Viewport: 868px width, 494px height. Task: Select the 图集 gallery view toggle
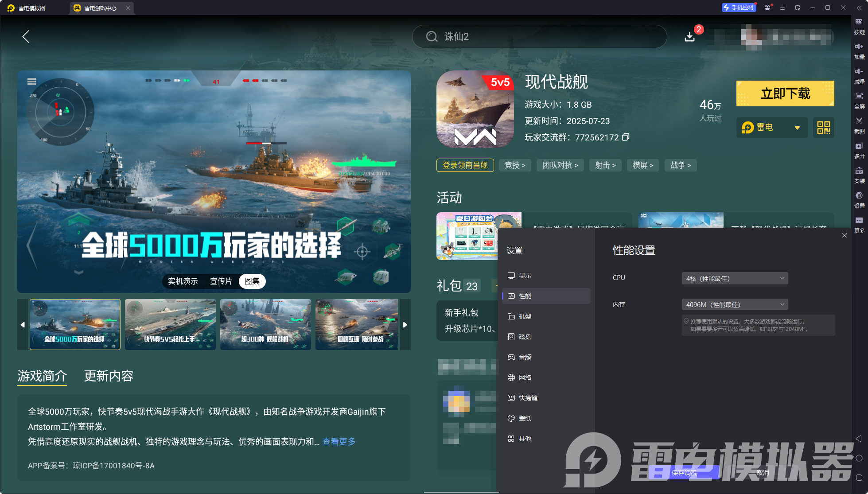tap(252, 281)
